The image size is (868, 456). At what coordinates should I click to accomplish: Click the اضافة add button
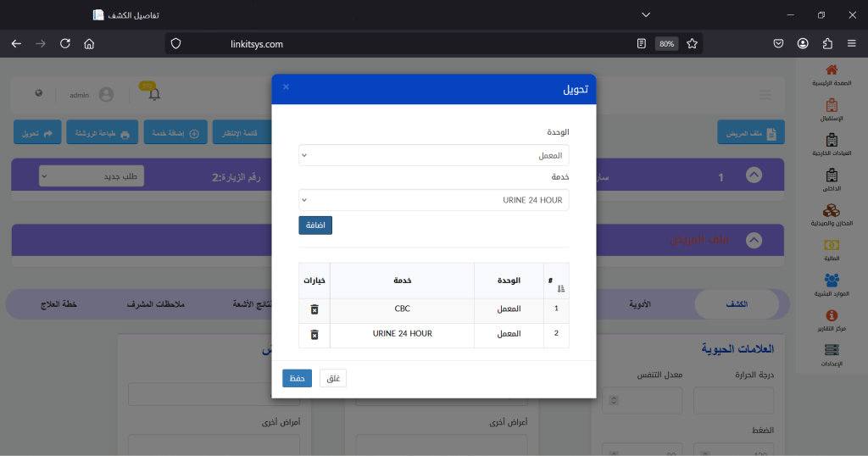(x=315, y=225)
